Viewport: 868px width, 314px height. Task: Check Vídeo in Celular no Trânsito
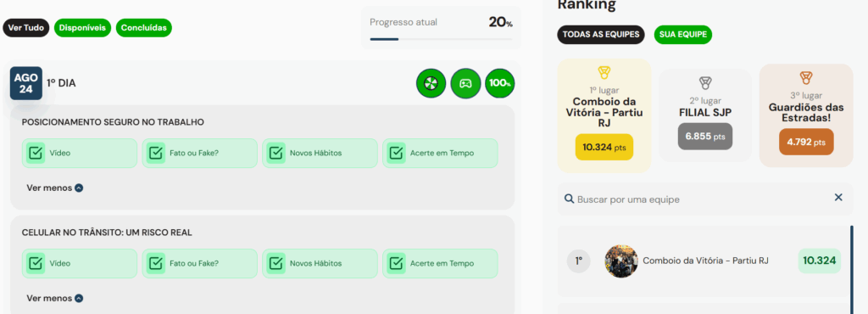79,264
